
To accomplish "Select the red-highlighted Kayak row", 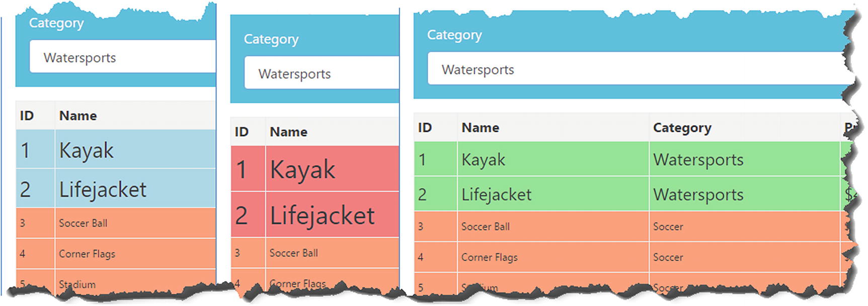I will pyautogui.click(x=314, y=169).
